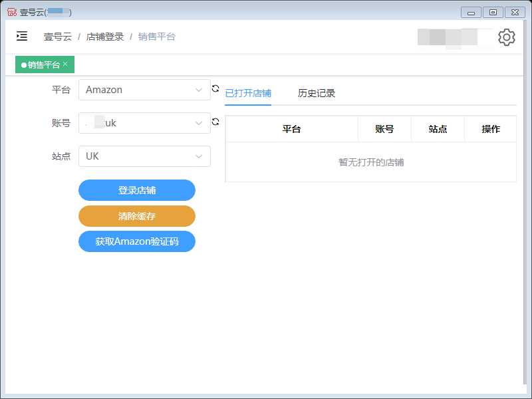Go to 店铺登录 breadcrumb
The width and height of the screenshot is (532, 399).
105,37
